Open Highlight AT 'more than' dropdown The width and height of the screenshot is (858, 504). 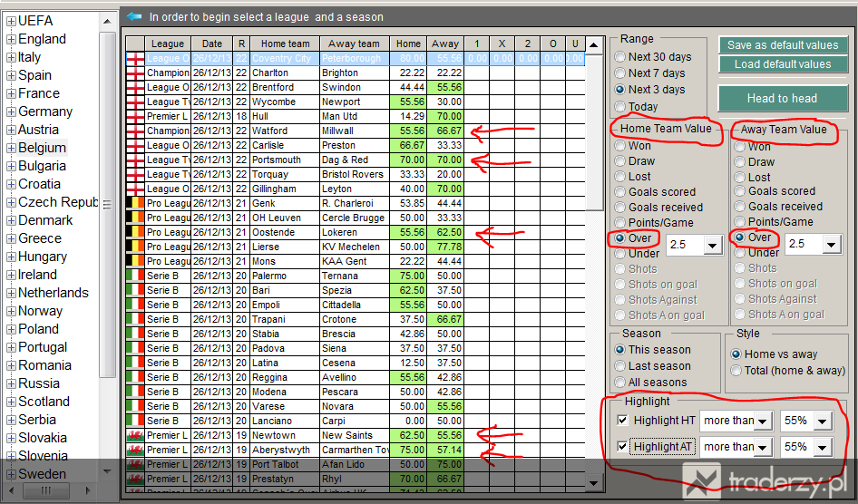[x=764, y=448]
